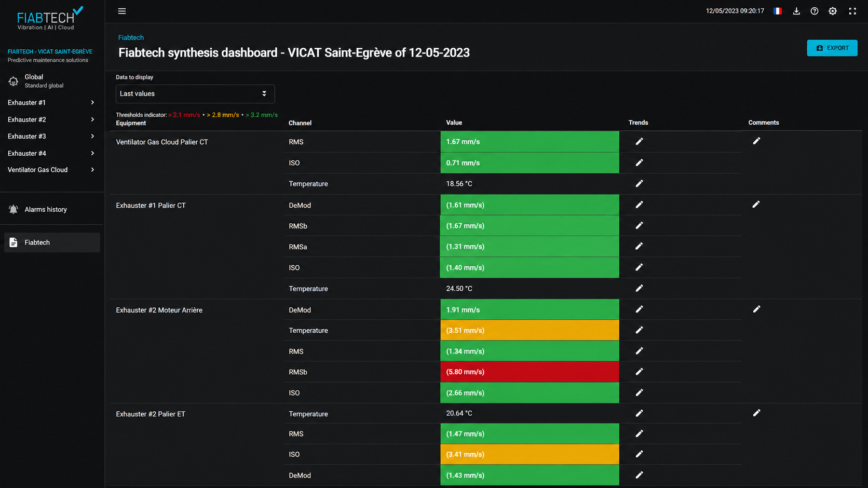The height and width of the screenshot is (488, 868).
Task: Open trend for Temperature 20.64 °C row
Action: pos(639,413)
